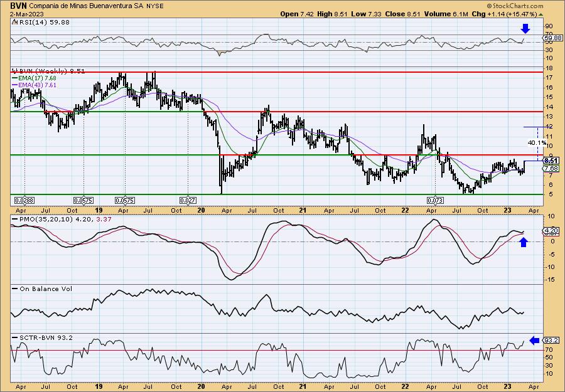The height and width of the screenshot is (392, 565).
Task: Select the BVN (Weekly) 8.51 price legend
Action: click(48, 72)
